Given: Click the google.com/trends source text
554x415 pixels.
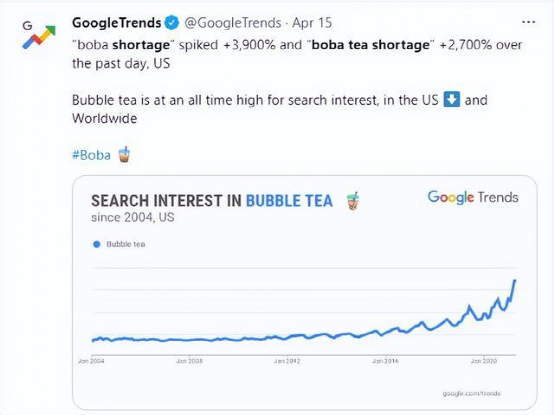Looking at the screenshot, I should [x=471, y=393].
